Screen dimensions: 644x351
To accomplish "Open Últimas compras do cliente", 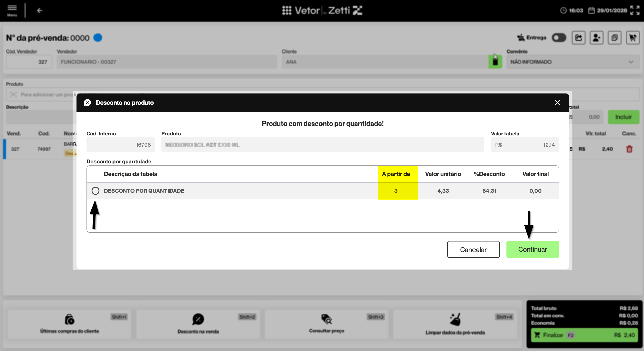I will pyautogui.click(x=70, y=324).
